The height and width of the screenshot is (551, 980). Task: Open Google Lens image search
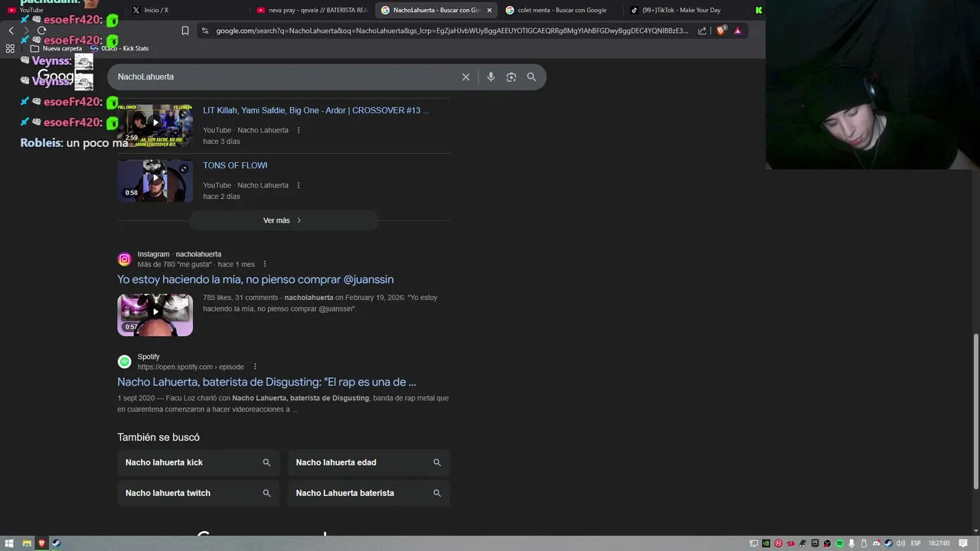(x=511, y=77)
